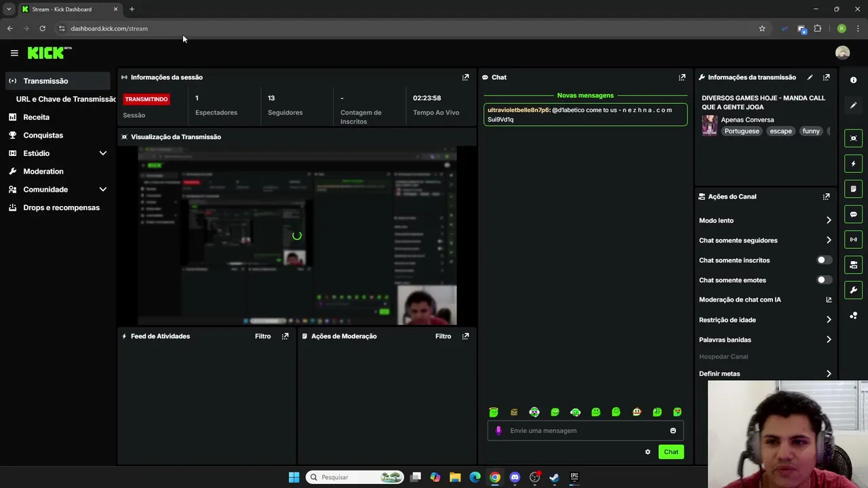This screenshot has width=868, height=488.
Task: Click the Kick logo
Action: [x=49, y=53]
